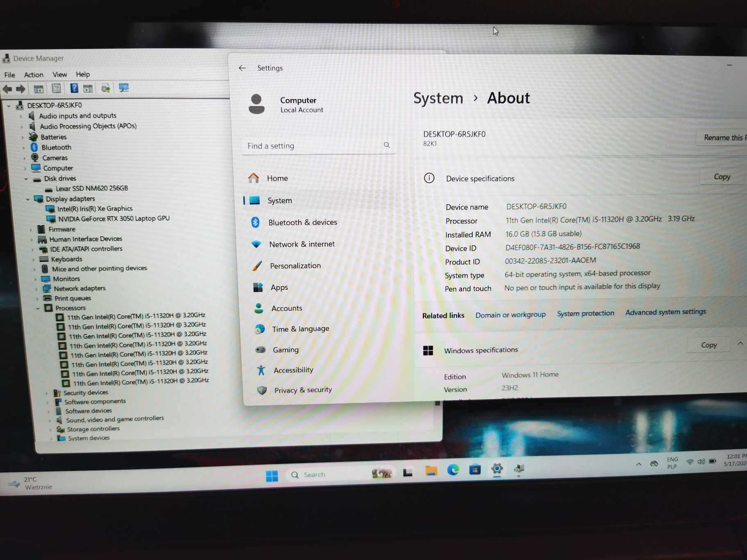Click the Forward arrow in Device Manager toolbar
This screenshot has width=747, height=560.
tap(20, 88)
